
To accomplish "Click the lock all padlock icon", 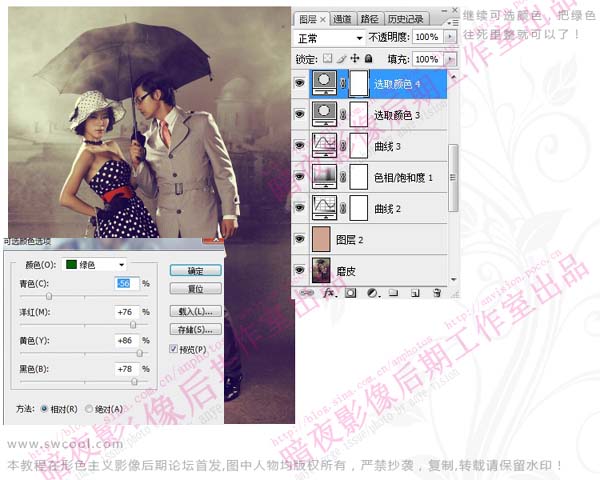I will 369,58.
